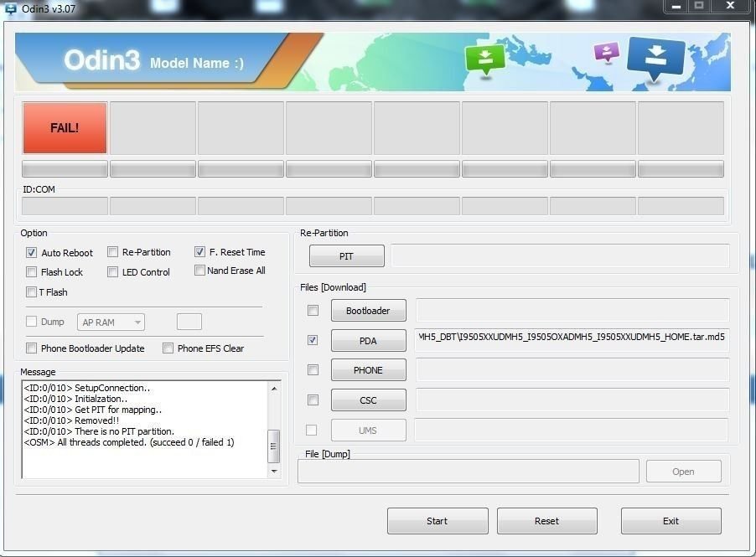Screen dimensions: 756x557
Task: Check the Nand Erase All option
Action: 199,271
